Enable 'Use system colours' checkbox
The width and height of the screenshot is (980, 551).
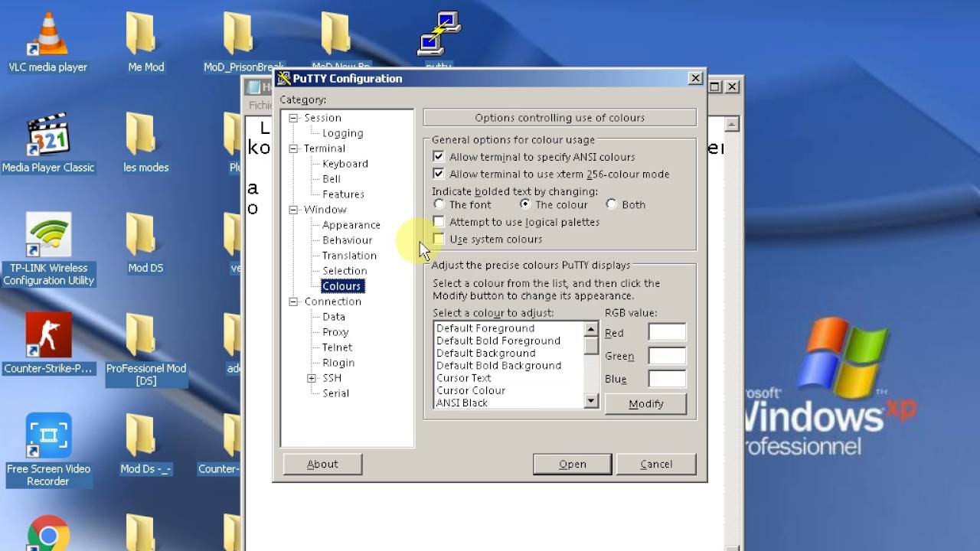pyautogui.click(x=439, y=239)
